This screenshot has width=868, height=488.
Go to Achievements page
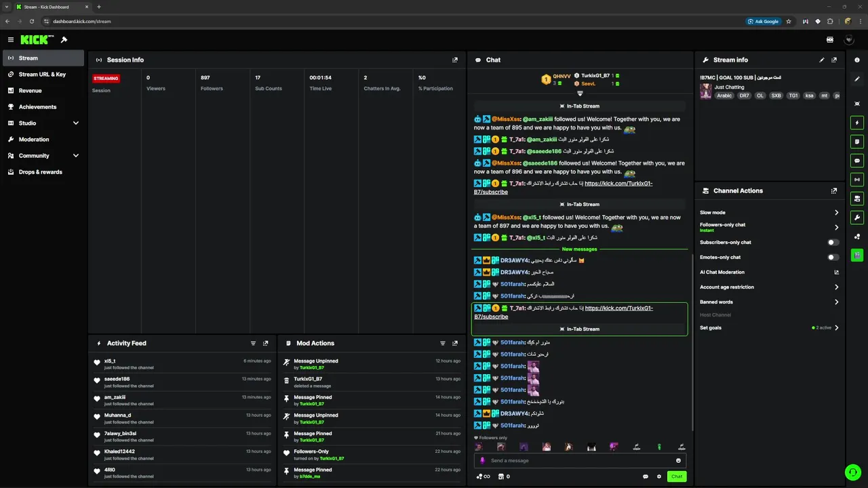click(43, 107)
